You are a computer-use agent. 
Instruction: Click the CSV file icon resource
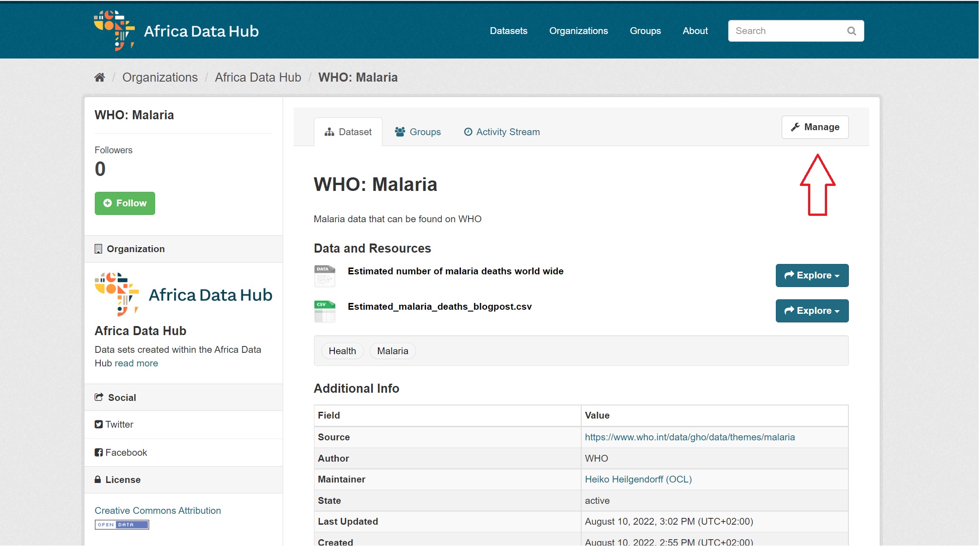point(324,311)
